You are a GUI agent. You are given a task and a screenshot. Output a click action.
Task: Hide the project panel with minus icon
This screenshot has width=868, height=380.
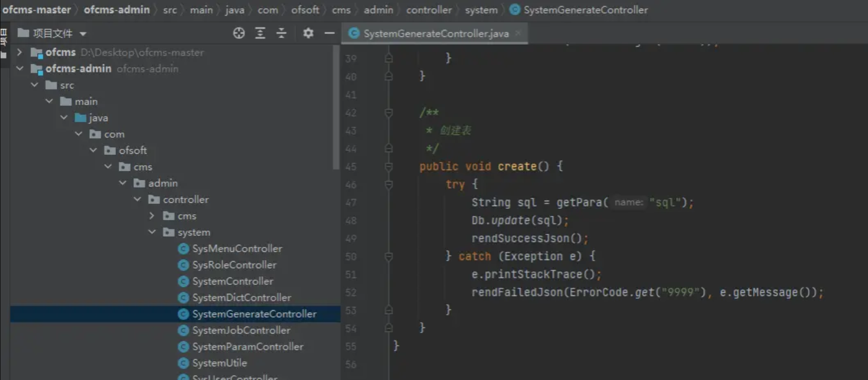pyautogui.click(x=329, y=33)
